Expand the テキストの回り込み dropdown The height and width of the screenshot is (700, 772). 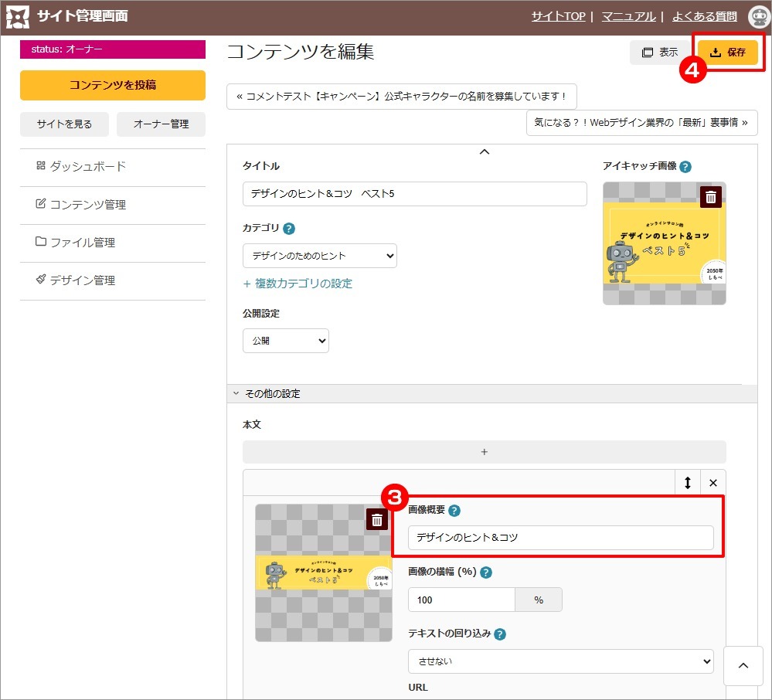tap(560, 661)
